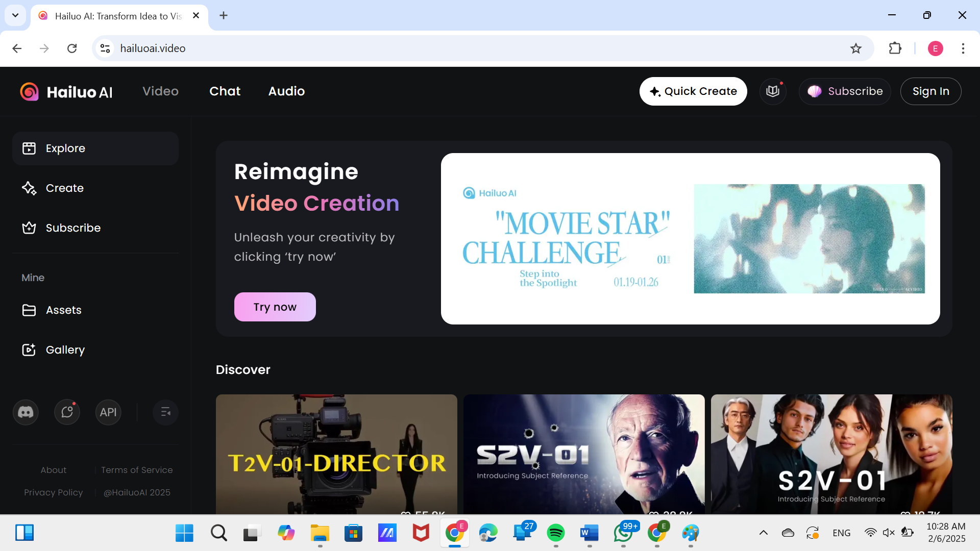Show hidden system tray icons
This screenshot has width=980, height=551.
click(764, 533)
